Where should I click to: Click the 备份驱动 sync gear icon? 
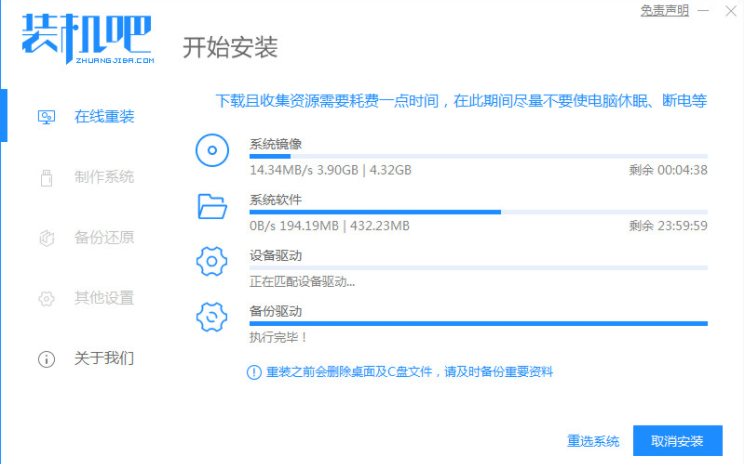click(x=211, y=317)
